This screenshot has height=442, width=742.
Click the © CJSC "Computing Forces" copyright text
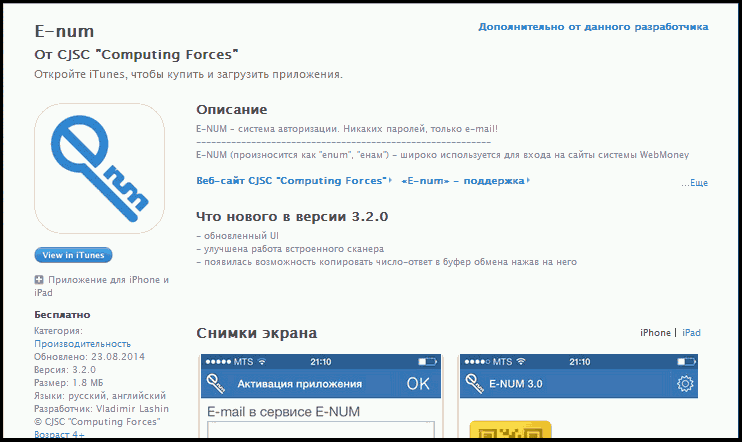click(x=97, y=422)
